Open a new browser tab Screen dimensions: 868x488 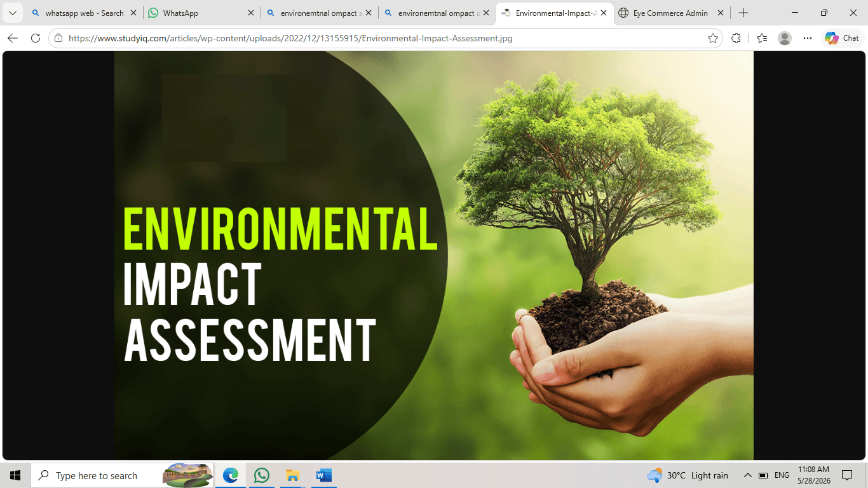click(743, 13)
